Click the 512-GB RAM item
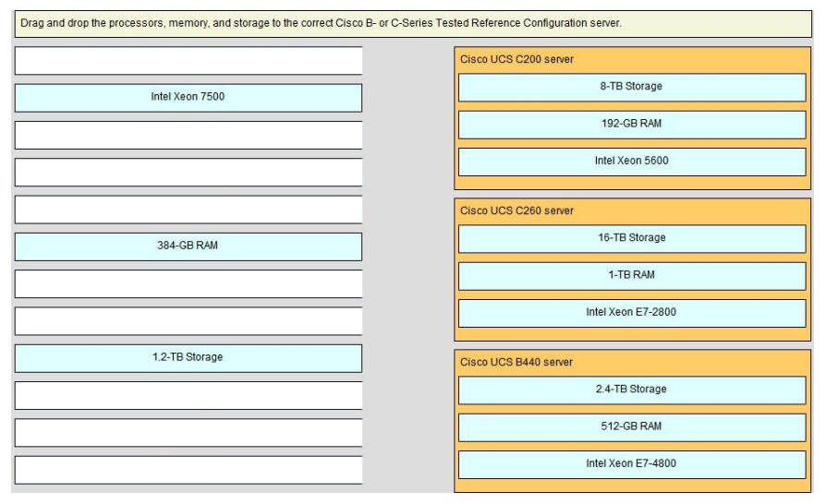This screenshot has width=826, height=504. coord(632,427)
